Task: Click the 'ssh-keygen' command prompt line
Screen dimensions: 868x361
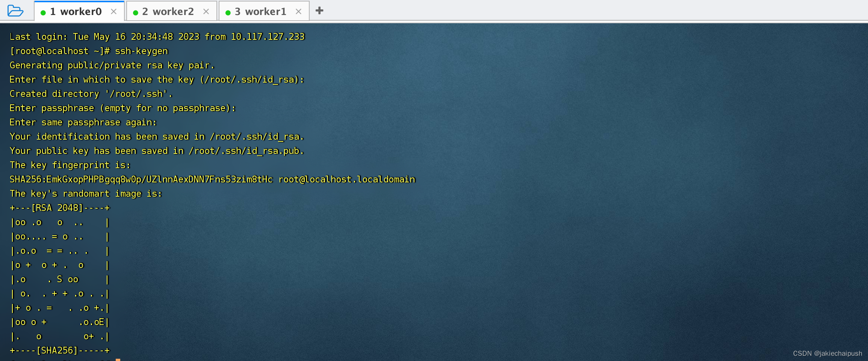Action: (x=89, y=51)
